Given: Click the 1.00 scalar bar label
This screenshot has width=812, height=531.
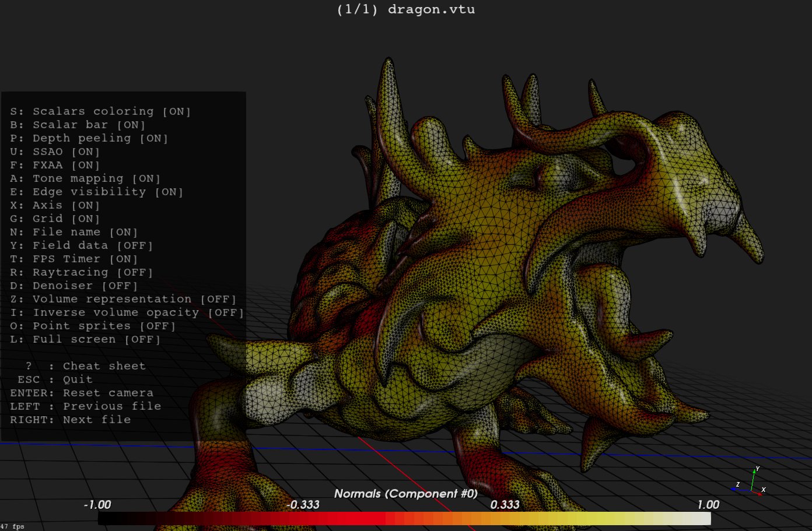Looking at the screenshot, I should coord(708,505).
